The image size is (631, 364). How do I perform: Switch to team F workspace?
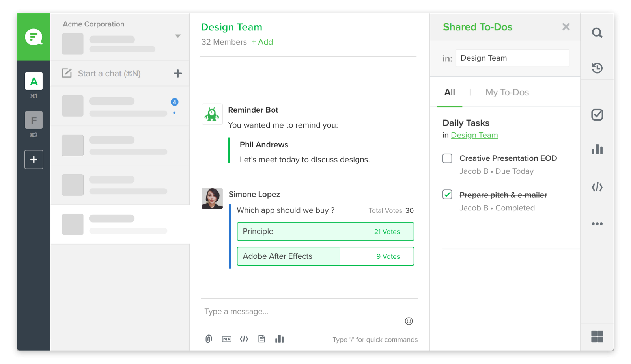pos(34,120)
